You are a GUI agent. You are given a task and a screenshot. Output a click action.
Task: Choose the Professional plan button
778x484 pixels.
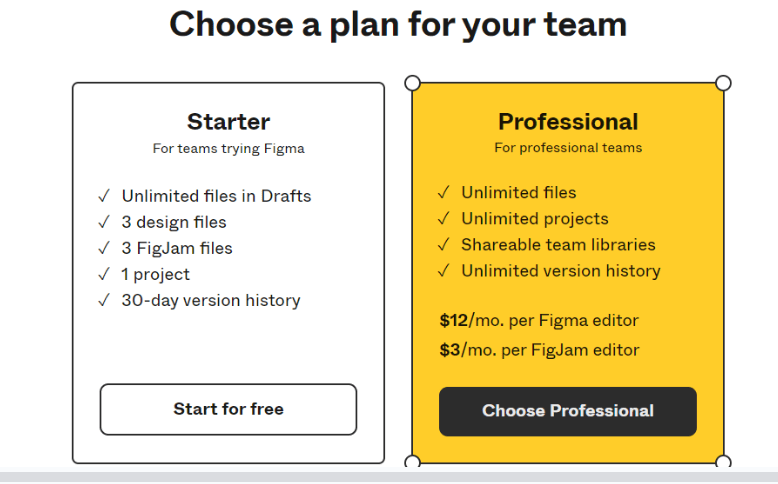[568, 412]
